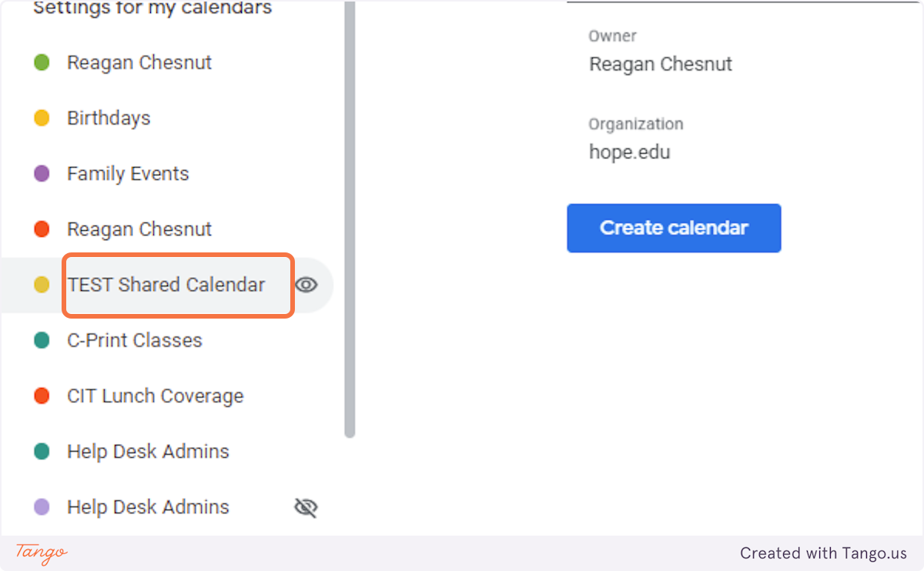Viewport: 924px width, 571px height.
Task: Open CIT Lunch Coverage calendar settings
Action: point(156,396)
